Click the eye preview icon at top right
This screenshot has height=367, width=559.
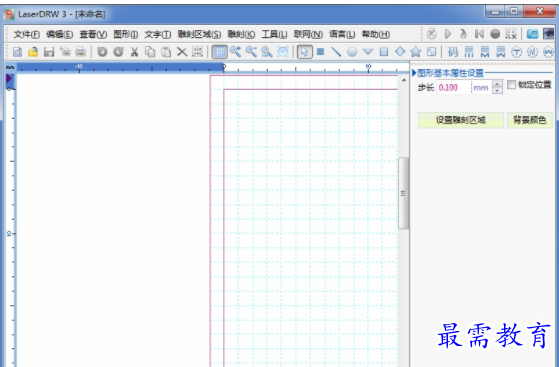click(x=548, y=34)
